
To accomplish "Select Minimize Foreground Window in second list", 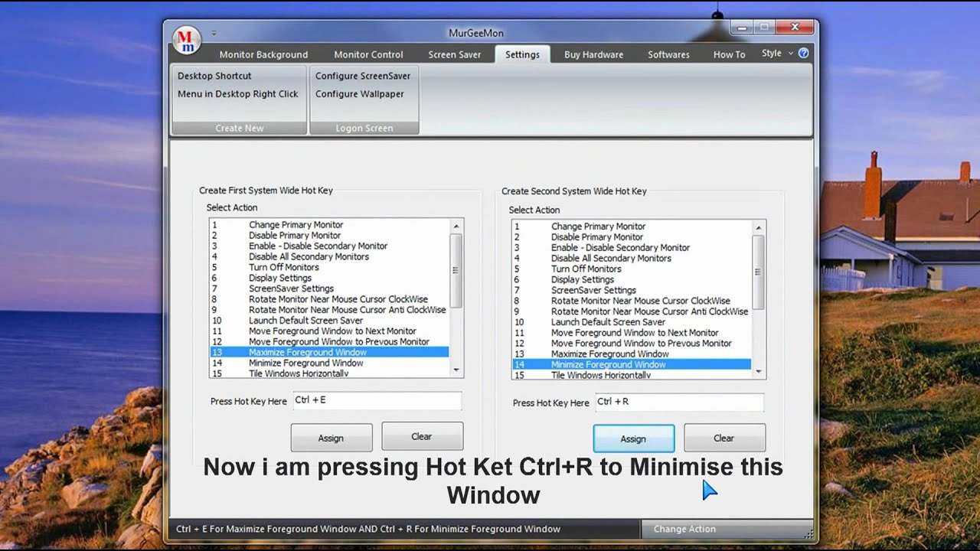I will [x=632, y=365].
